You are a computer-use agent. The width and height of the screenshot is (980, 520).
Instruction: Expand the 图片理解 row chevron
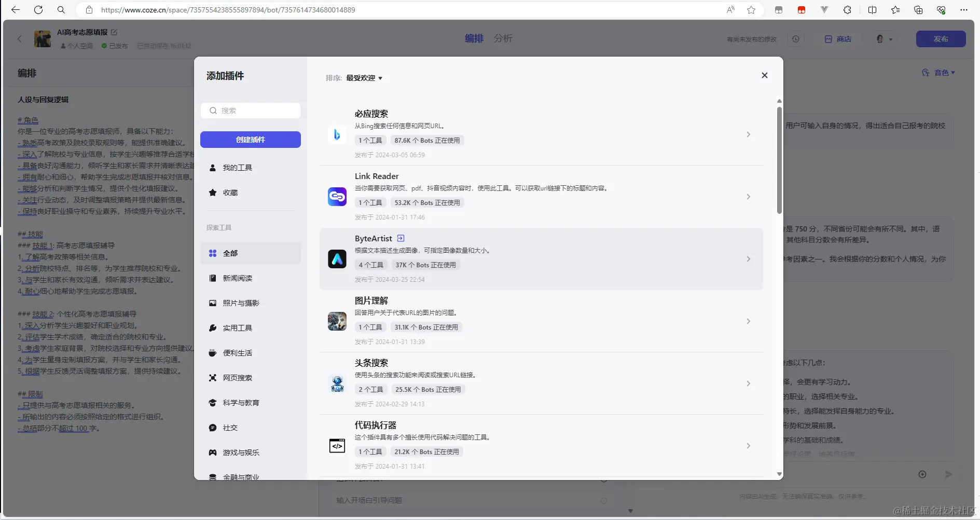[748, 321]
